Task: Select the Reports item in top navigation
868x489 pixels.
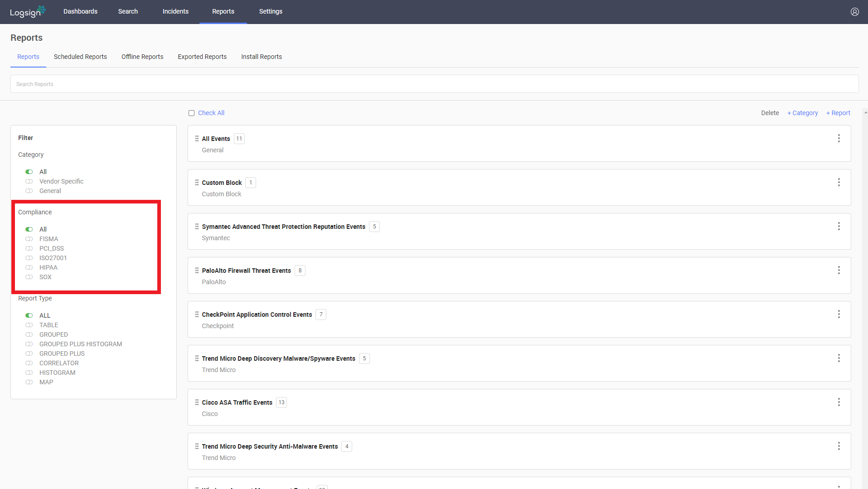Action: [x=223, y=11]
